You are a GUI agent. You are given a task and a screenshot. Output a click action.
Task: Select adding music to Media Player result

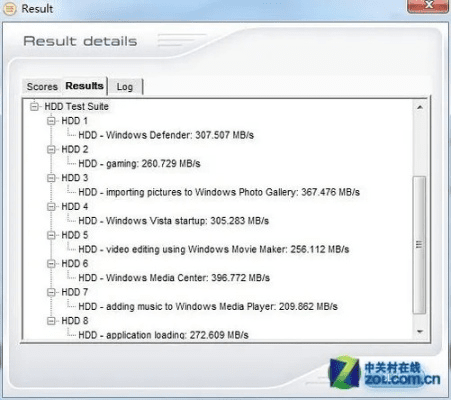click(x=208, y=307)
